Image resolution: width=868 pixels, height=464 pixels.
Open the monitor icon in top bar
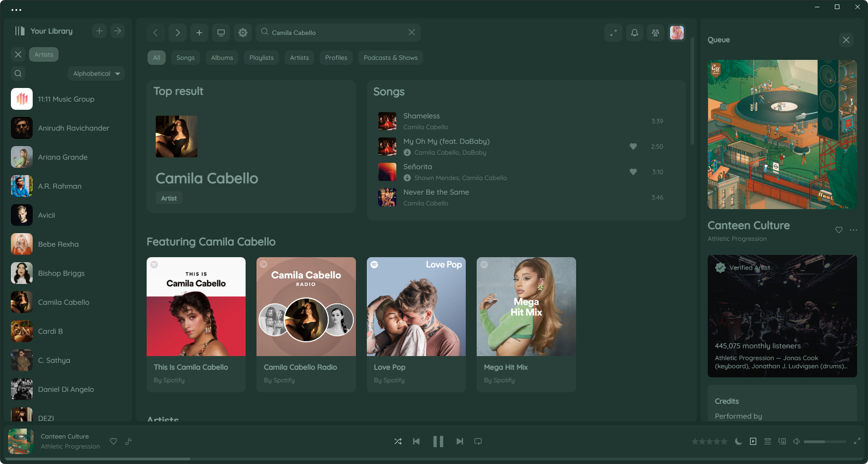(x=221, y=33)
